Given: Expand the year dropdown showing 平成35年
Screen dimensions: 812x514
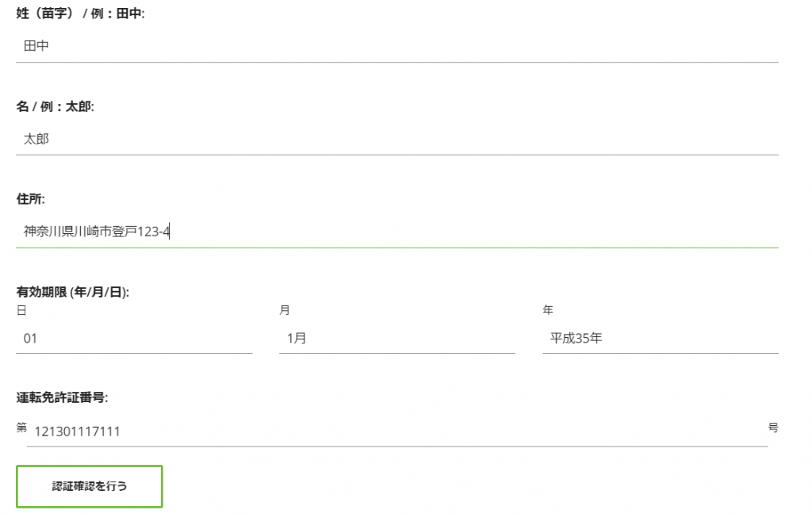Looking at the screenshot, I should 660,339.
